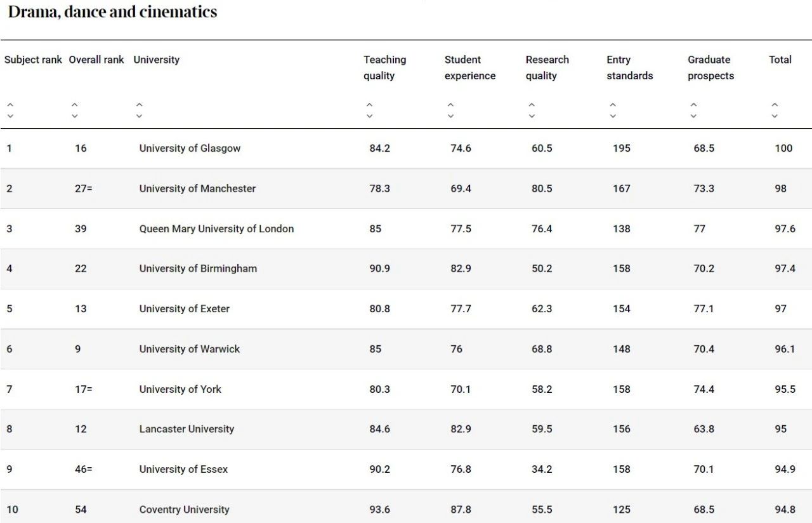Click Glasgow's total score 100

783,149
